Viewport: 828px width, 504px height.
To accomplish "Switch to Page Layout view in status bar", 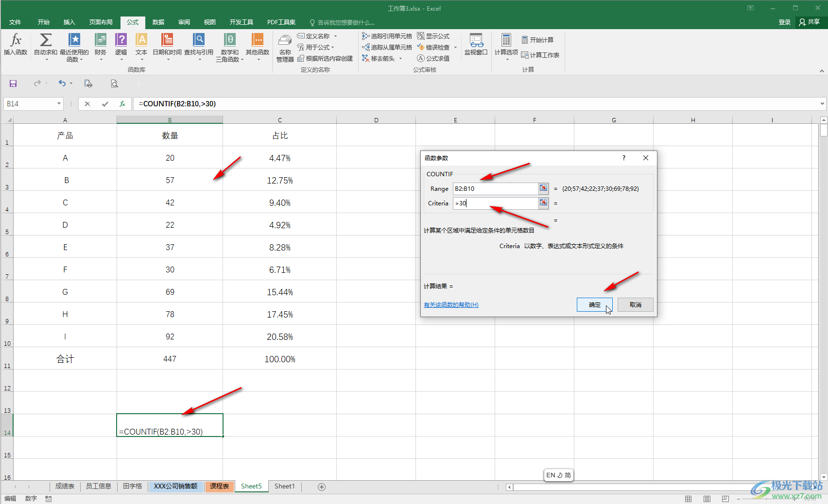I will [x=707, y=499].
